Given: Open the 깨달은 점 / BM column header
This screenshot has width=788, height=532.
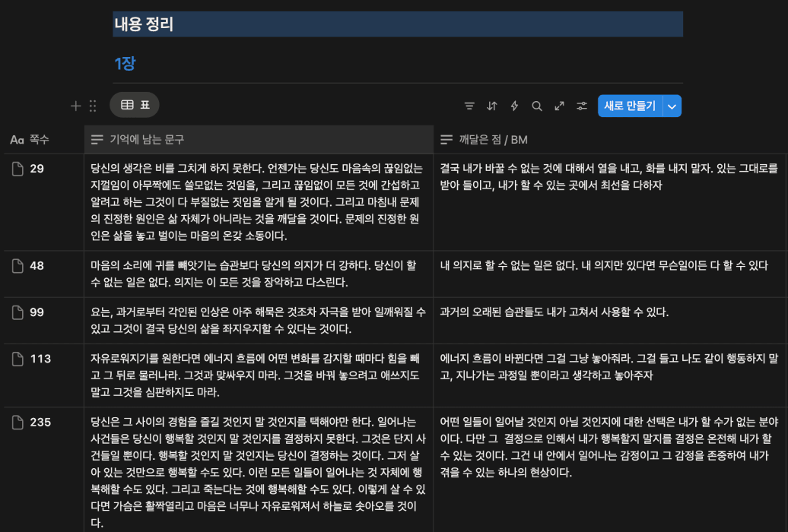Looking at the screenshot, I should (493, 140).
